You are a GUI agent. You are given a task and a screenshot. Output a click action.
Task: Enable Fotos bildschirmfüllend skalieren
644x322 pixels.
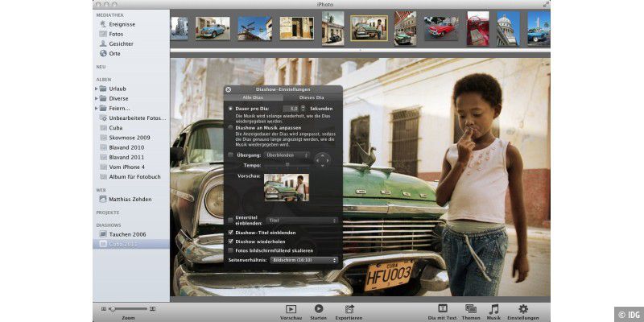[x=231, y=250]
